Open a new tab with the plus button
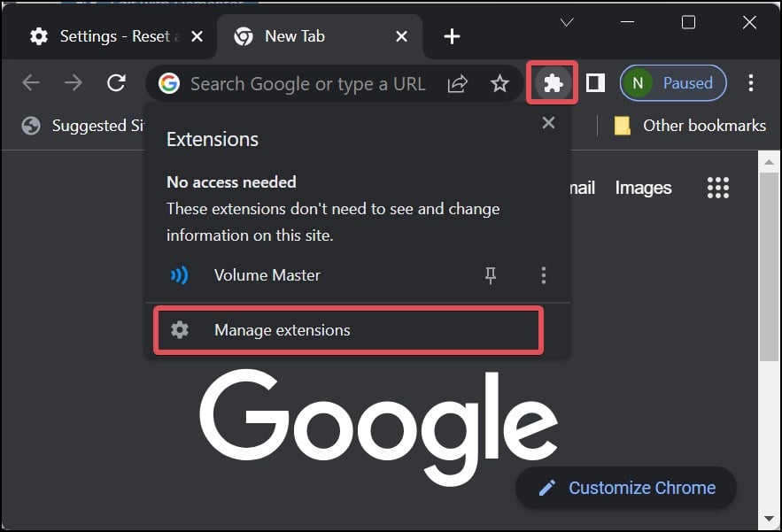This screenshot has width=782, height=532. tap(452, 36)
